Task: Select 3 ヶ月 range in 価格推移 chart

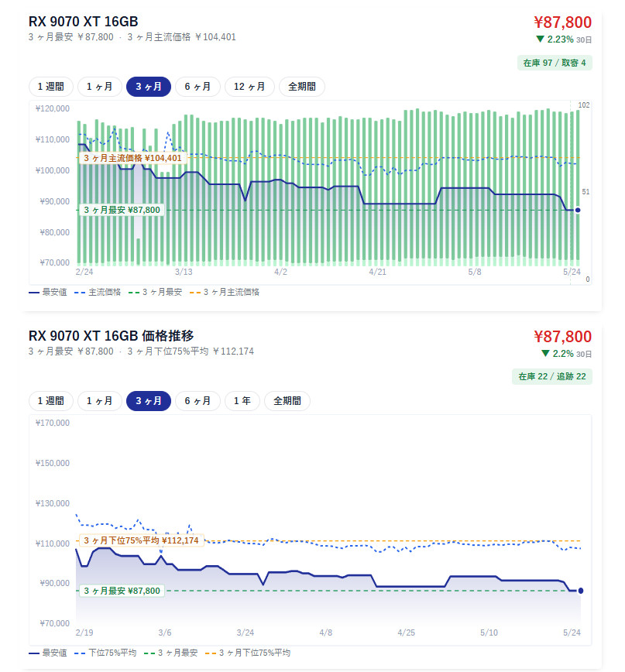Action: 149,401
